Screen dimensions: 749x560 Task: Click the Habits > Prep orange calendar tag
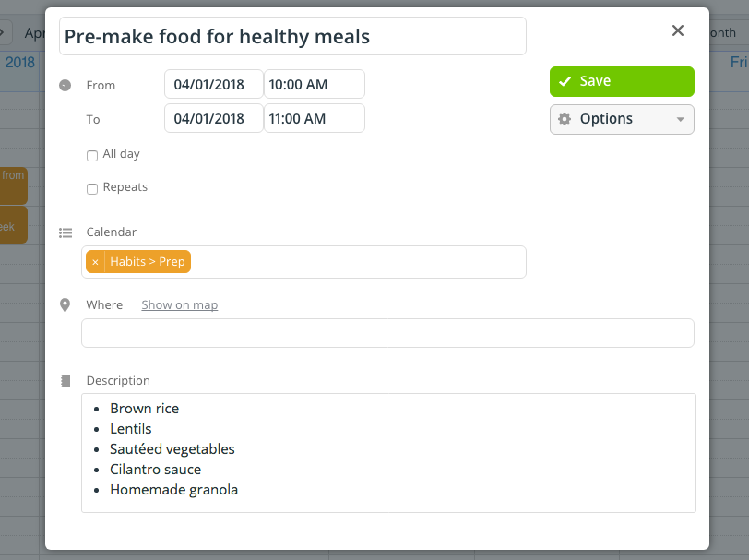[x=148, y=262]
